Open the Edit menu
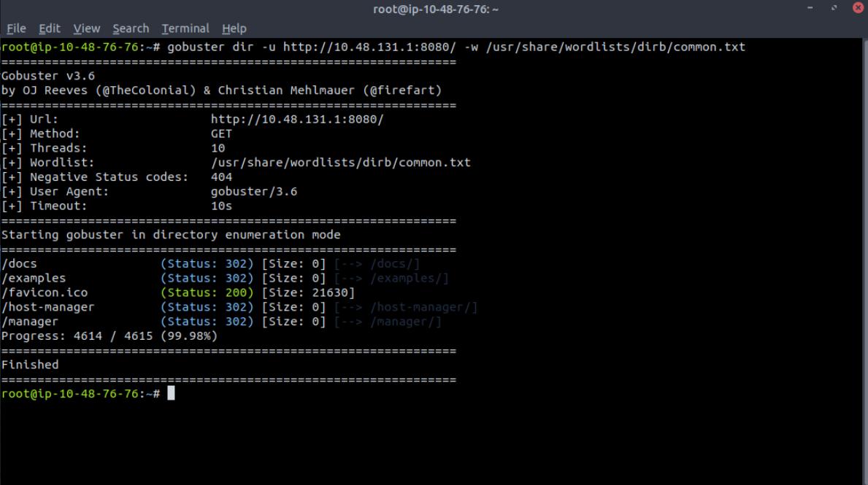Screen dimensions: 868x485 point(50,28)
